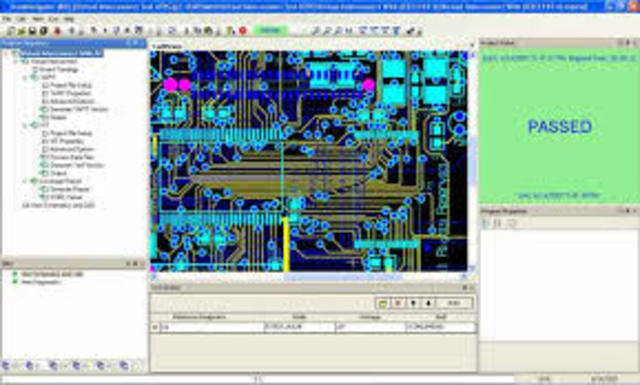Click the move-up arrow icon above the table
Screen dimensions: 640x385
coord(428,303)
